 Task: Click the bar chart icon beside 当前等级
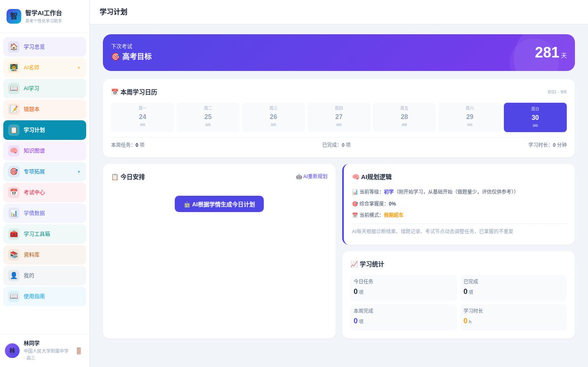pyautogui.click(x=355, y=192)
